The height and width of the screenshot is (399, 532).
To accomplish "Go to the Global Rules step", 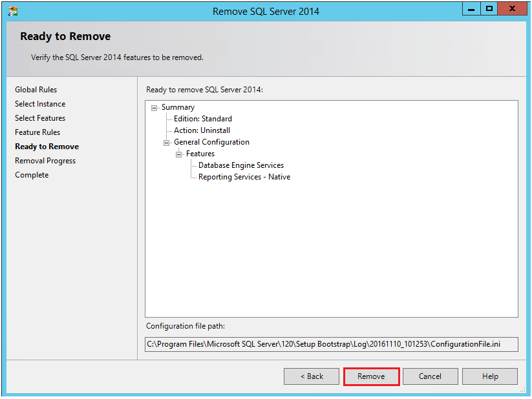I will 36,90.
